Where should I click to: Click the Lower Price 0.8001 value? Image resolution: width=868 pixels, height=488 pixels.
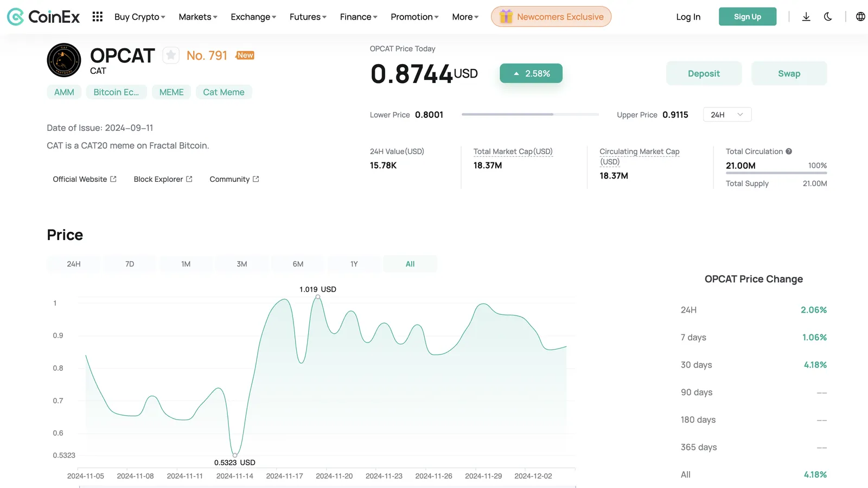point(429,115)
